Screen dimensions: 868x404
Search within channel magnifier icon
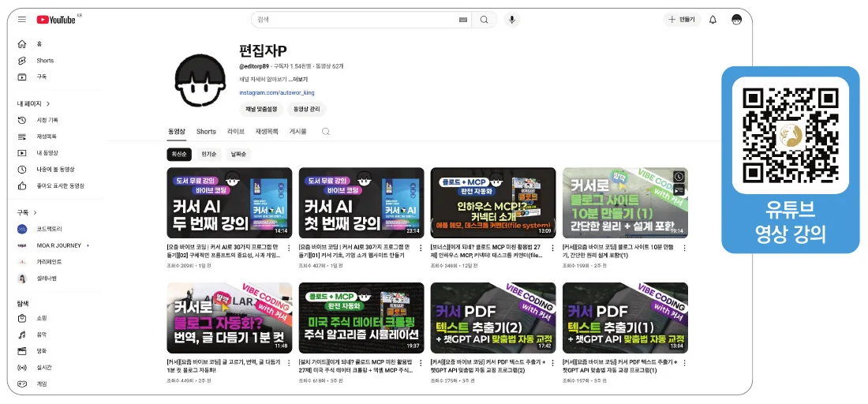[325, 132]
